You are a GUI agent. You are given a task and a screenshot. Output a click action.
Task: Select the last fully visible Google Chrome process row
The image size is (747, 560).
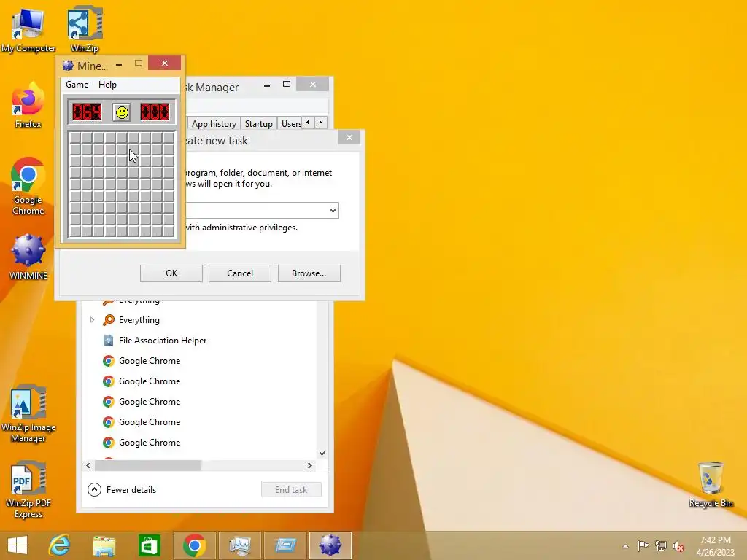pos(200,443)
